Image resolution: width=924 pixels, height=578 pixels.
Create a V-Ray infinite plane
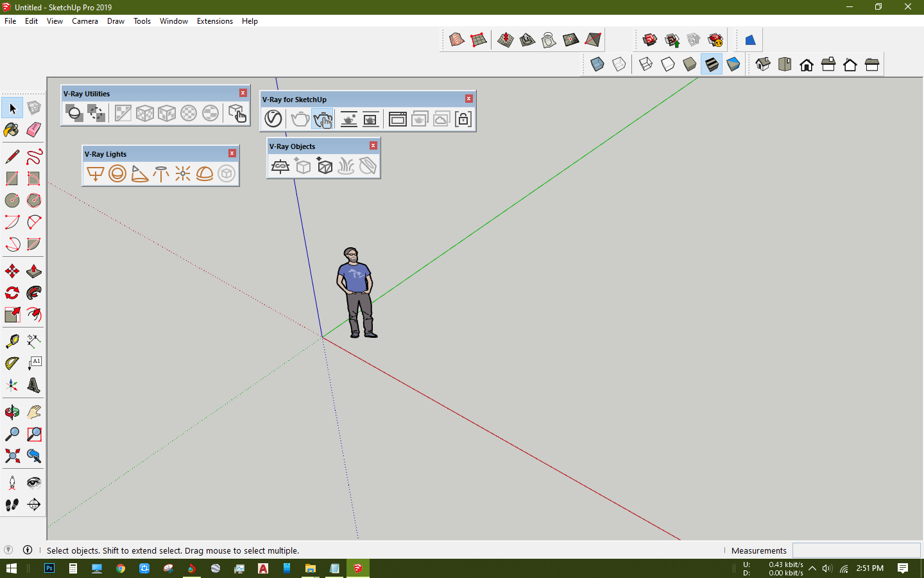[280, 166]
